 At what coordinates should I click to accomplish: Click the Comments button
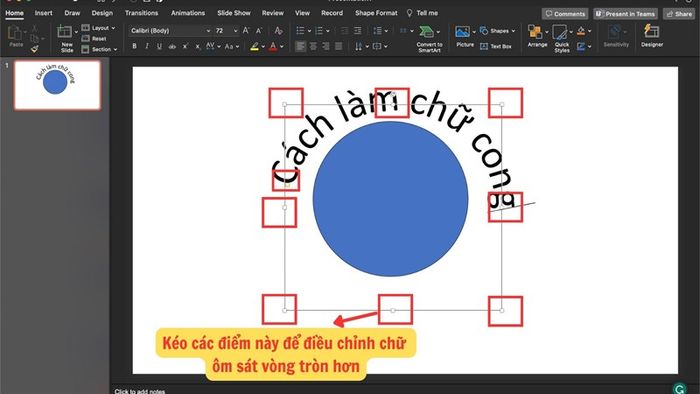pos(565,14)
